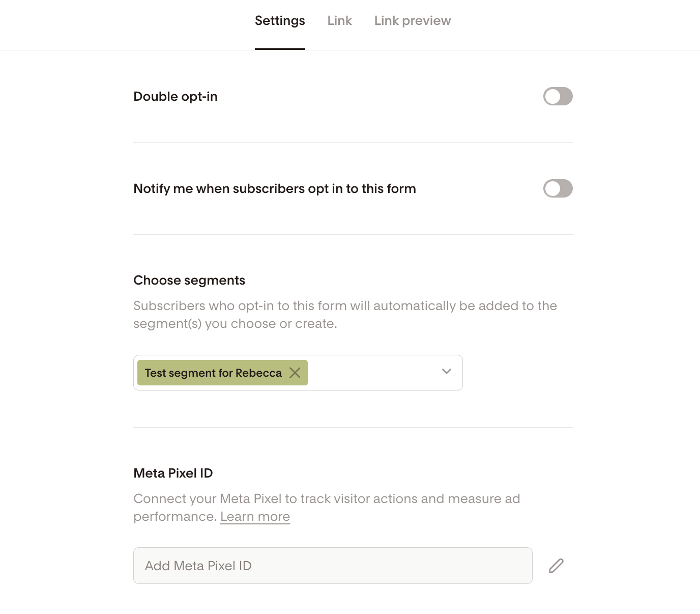Follow the Learn more link
This screenshot has height=614, width=700.
255,517
